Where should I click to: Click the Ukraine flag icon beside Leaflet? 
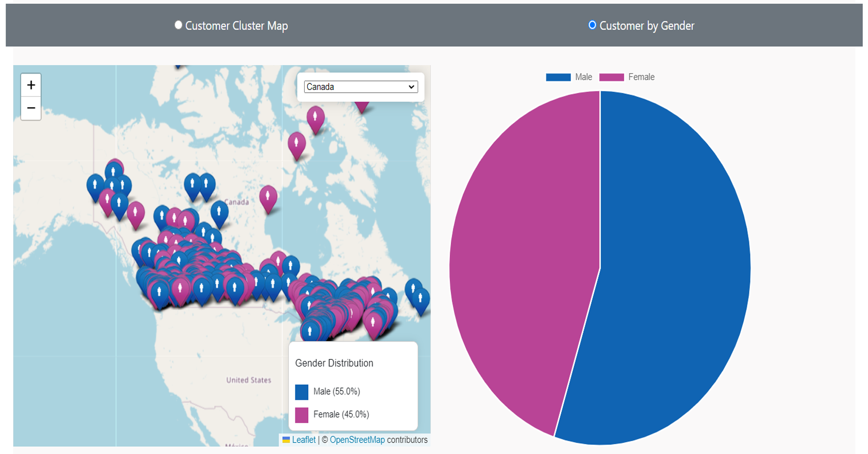click(286, 440)
